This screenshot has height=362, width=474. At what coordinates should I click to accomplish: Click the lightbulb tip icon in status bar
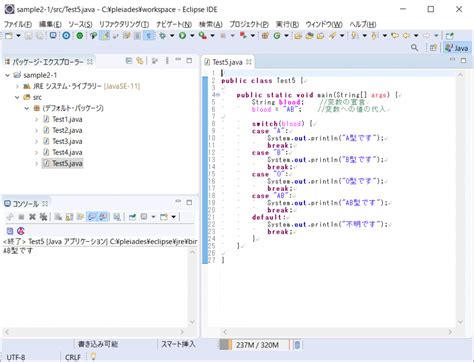coord(93,357)
